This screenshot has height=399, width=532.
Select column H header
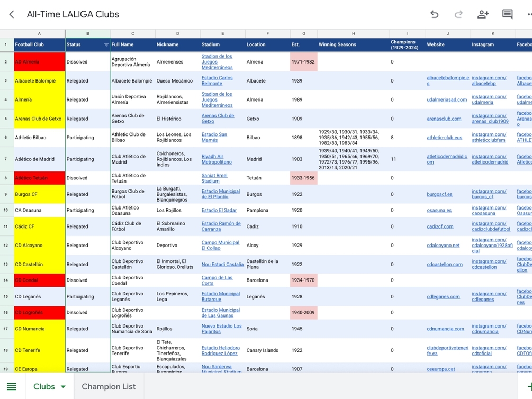tap(354, 33)
